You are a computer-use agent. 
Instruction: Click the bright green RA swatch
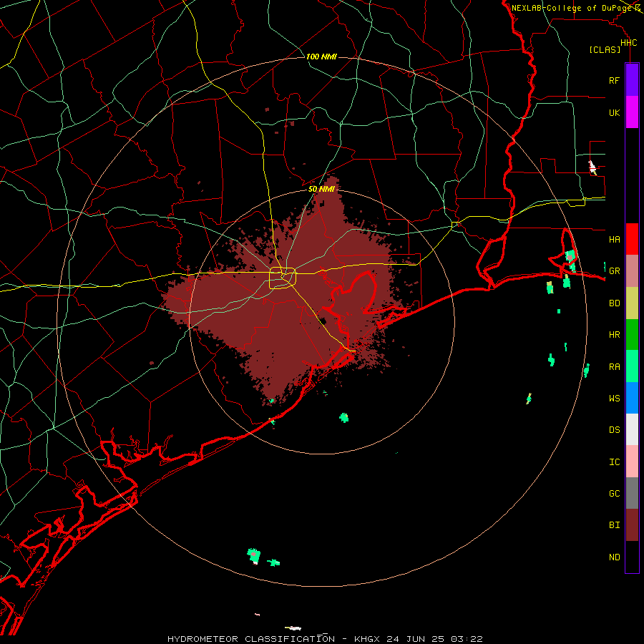tap(632, 366)
